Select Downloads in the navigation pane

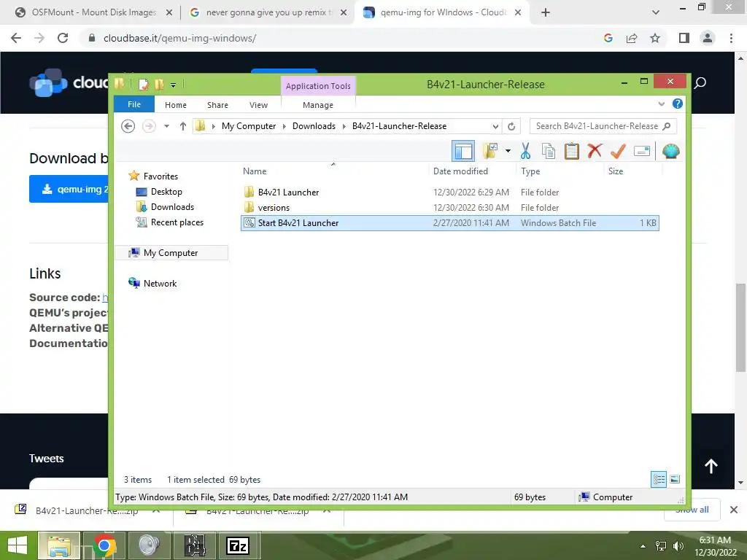tap(172, 206)
